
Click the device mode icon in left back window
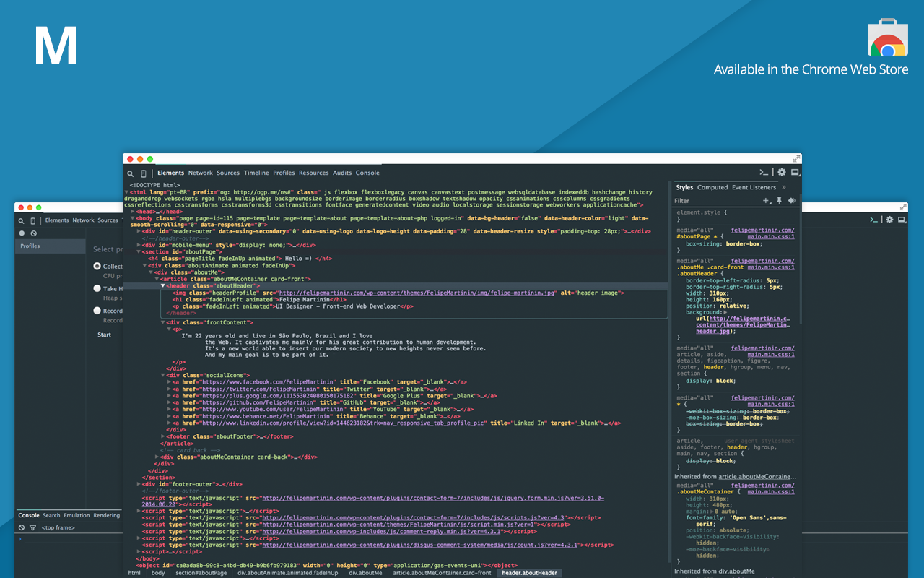[33, 220]
